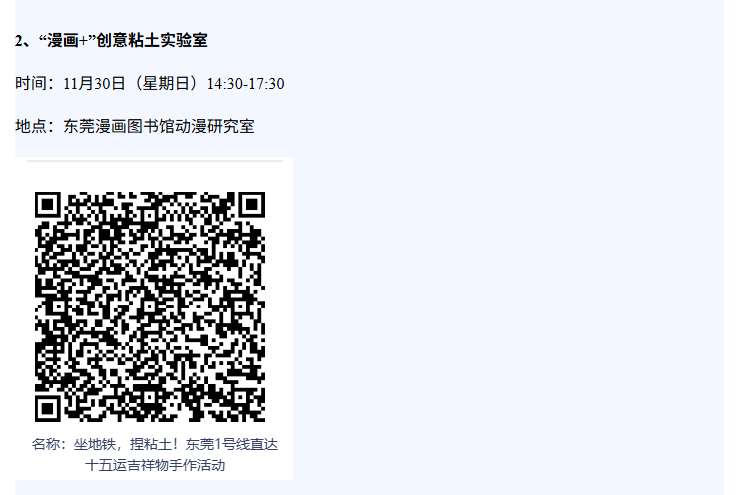Click the time range 14:30-17:30
Viewport: 741px width, 495px height.
[x=245, y=84]
